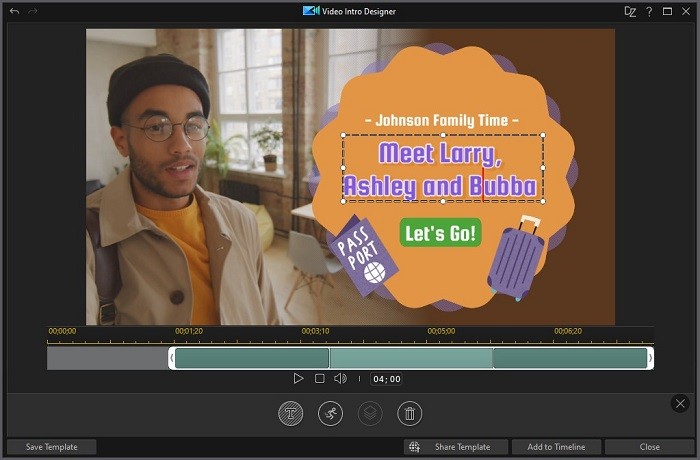The width and height of the screenshot is (700, 460).
Task: Click the top-right text box handle
Action: 543,135
